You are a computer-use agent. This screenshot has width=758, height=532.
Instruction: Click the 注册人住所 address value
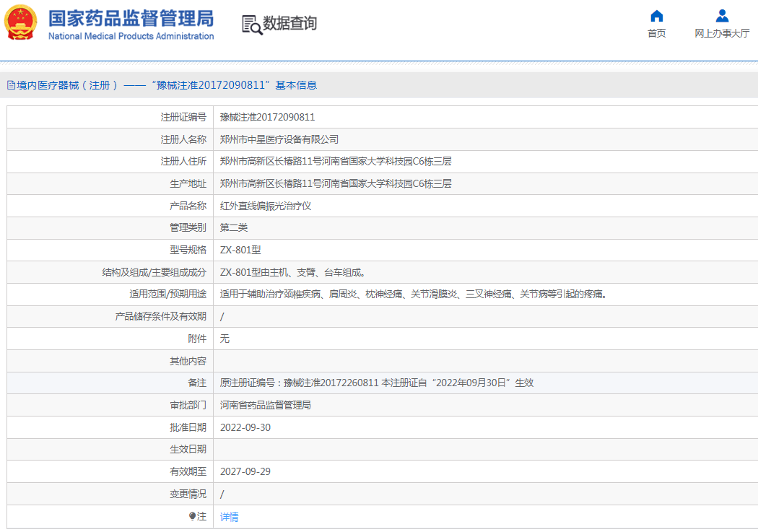click(336, 162)
